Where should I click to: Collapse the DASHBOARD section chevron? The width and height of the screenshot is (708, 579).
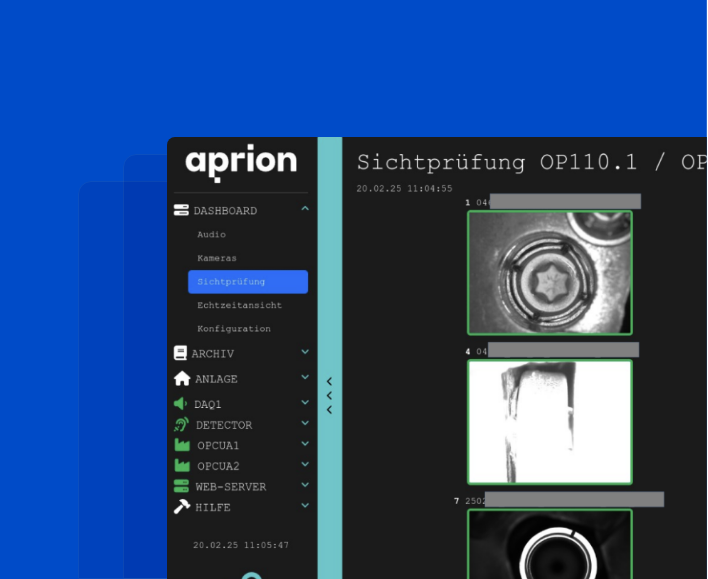pos(305,208)
